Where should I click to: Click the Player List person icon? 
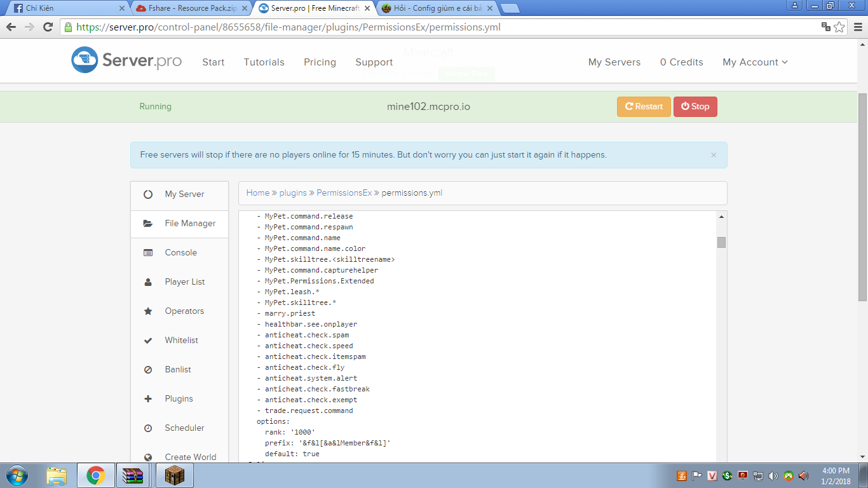[148, 282]
